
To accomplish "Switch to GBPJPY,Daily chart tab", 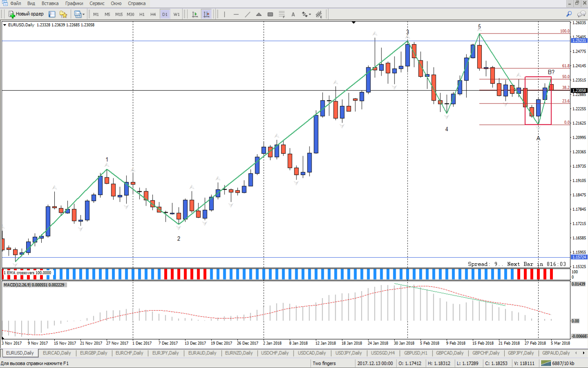I will coord(521,353).
